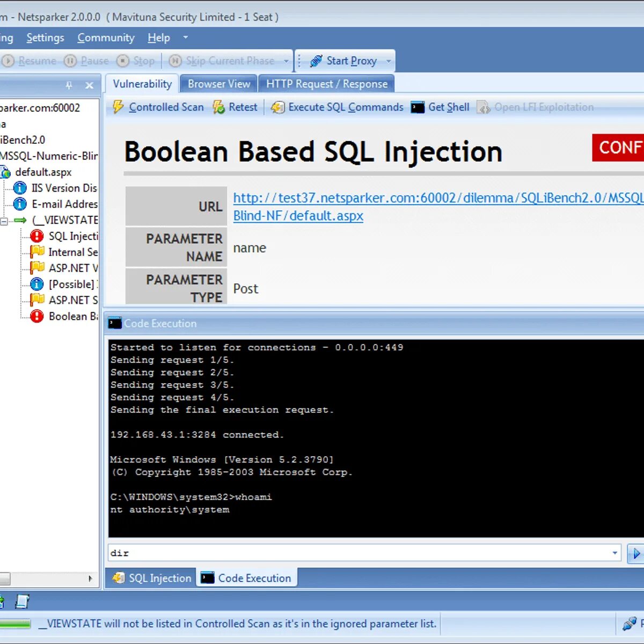The width and height of the screenshot is (644, 644).
Task: Collapse the __VIEWSTATE tree node
Action: pos(4,221)
